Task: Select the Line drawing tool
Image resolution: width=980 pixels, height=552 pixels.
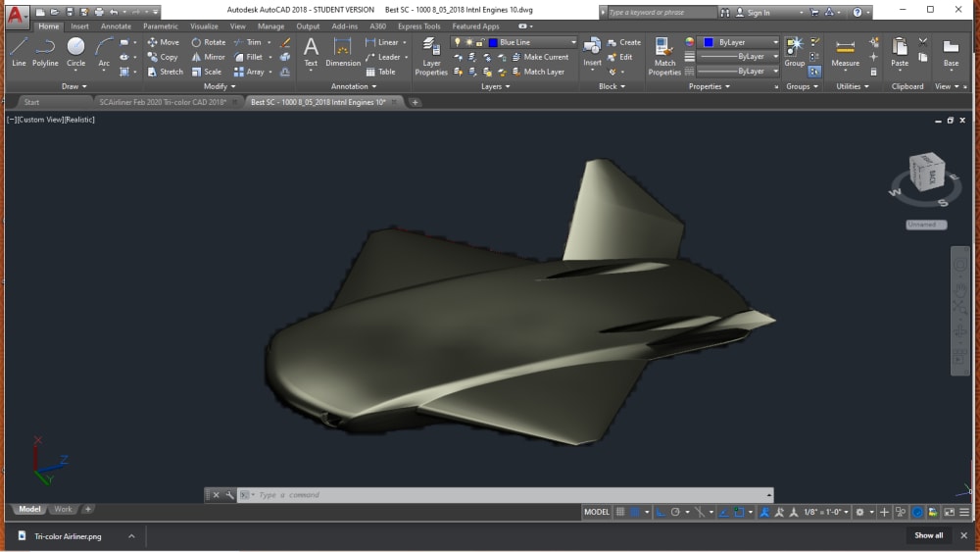Action: (x=19, y=51)
